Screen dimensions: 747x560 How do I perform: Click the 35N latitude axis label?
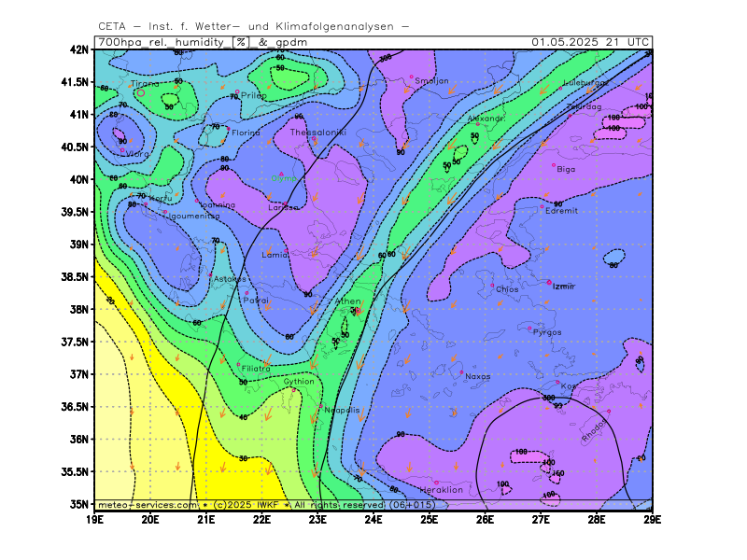tap(78, 504)
